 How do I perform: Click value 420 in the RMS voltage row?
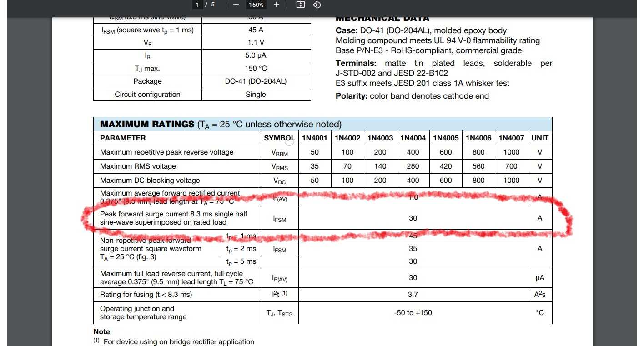click(446, 166)
